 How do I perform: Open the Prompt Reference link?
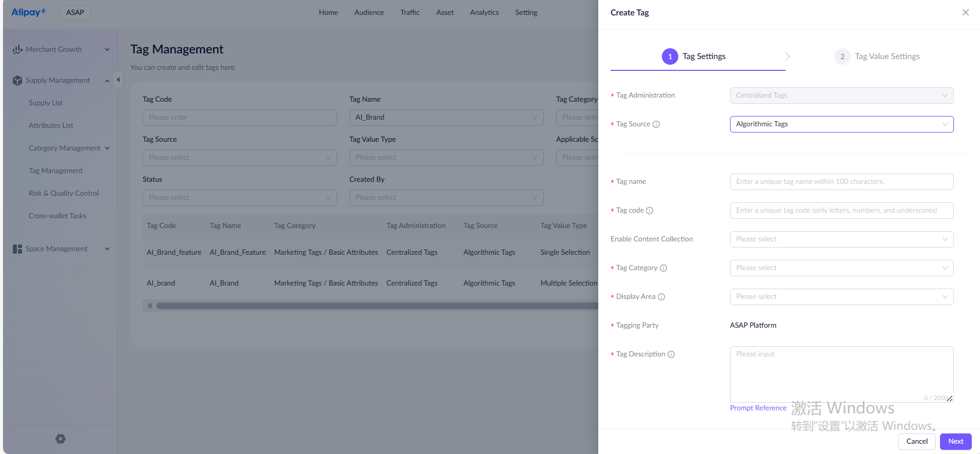(x=758, y=408)
